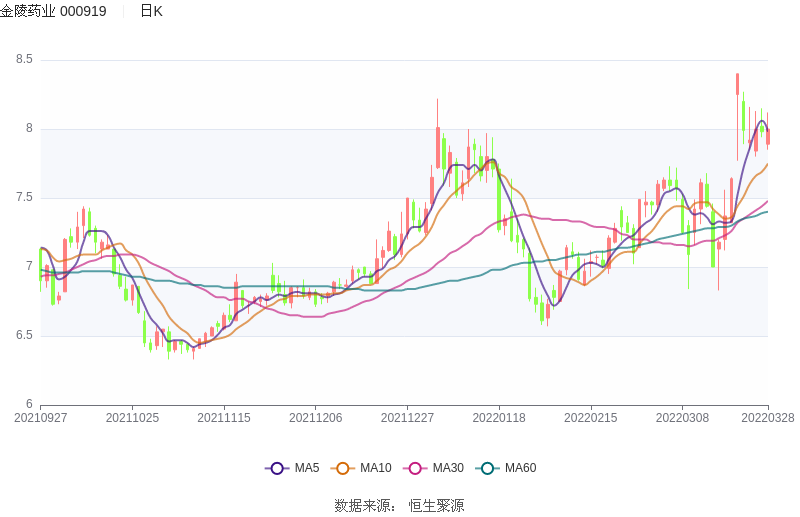Screen dimensions: 800x517
Task: Click the 20211115 date label on x-axis
Action: (224, 418)
